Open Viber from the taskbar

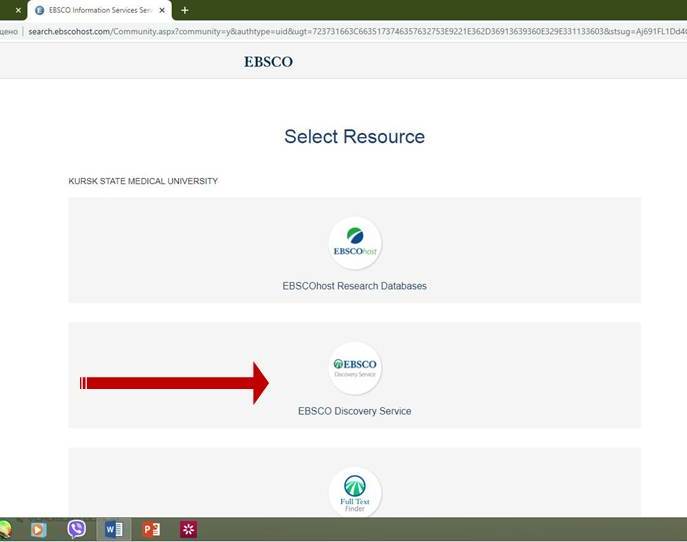point(77,529)
